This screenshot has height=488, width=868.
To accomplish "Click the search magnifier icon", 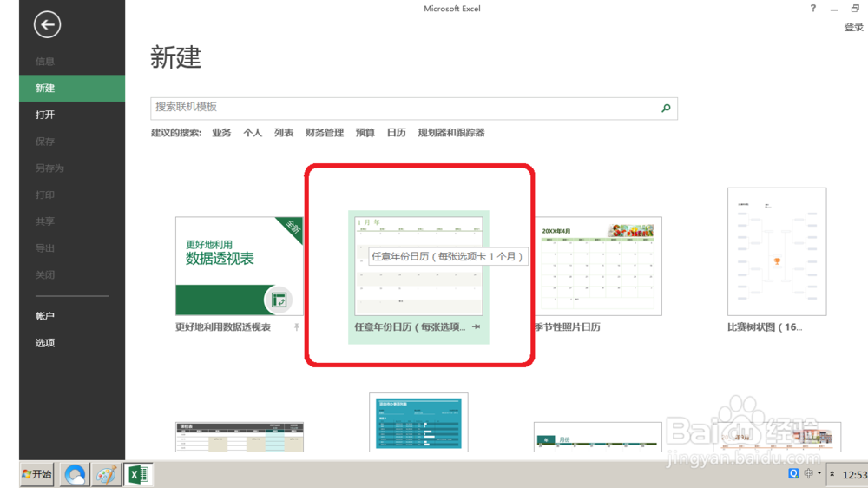I will tap(666, 108).
